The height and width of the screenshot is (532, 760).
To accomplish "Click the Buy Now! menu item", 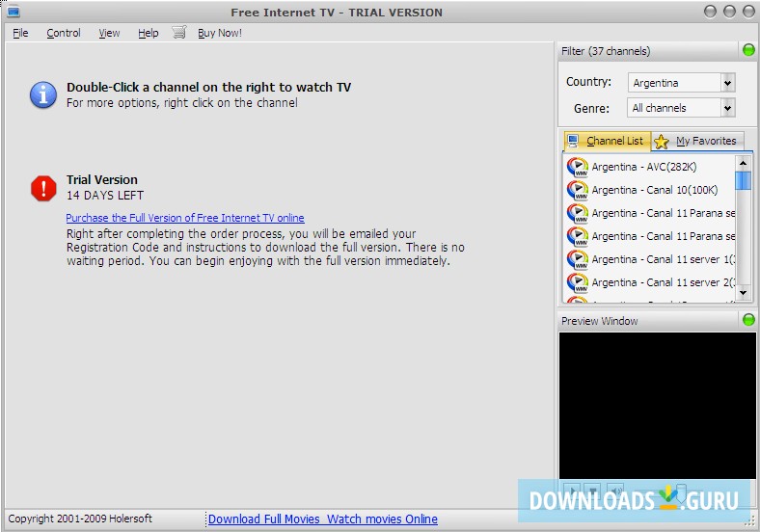I will (220, 33).
